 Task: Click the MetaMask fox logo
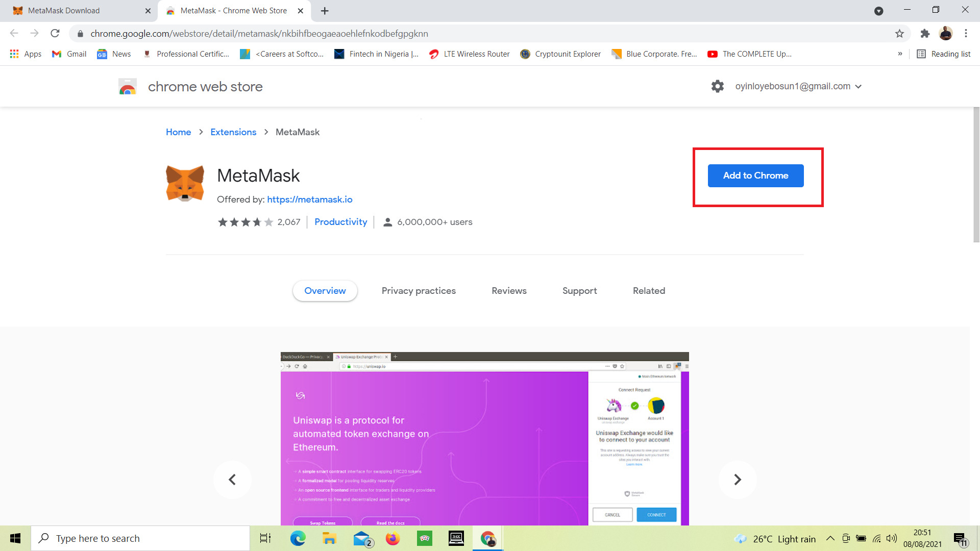pos(185,183)
